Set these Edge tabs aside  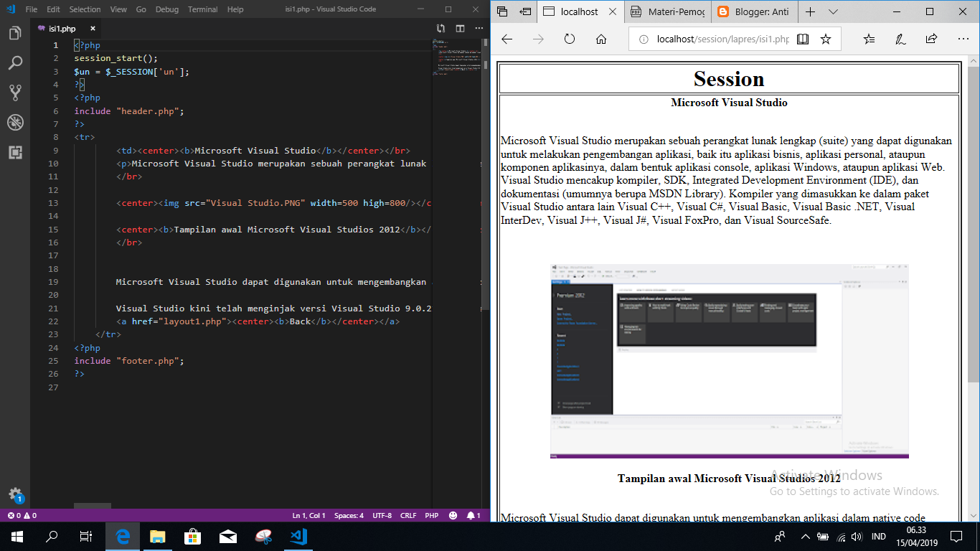point(525,11)
